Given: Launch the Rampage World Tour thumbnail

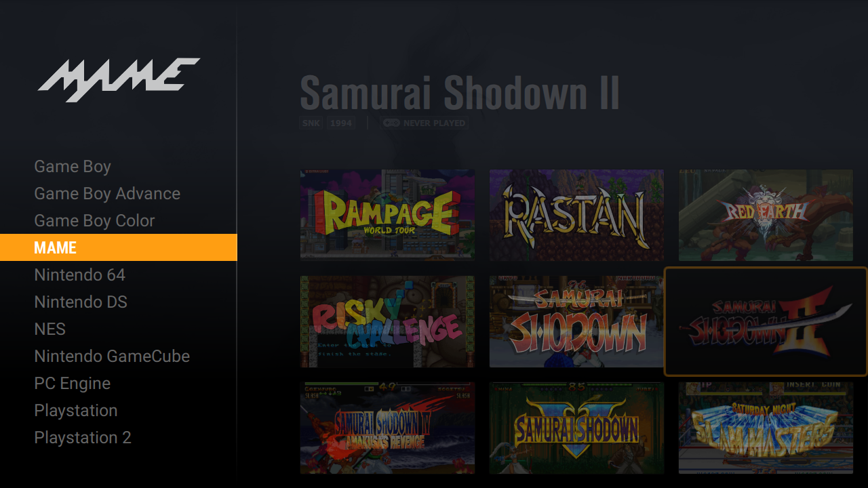Looking at the screenshot, I should 387,215.
